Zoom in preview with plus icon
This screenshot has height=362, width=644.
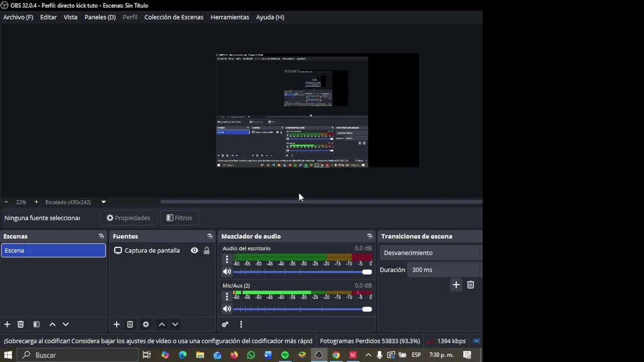[x=36, y=202]
